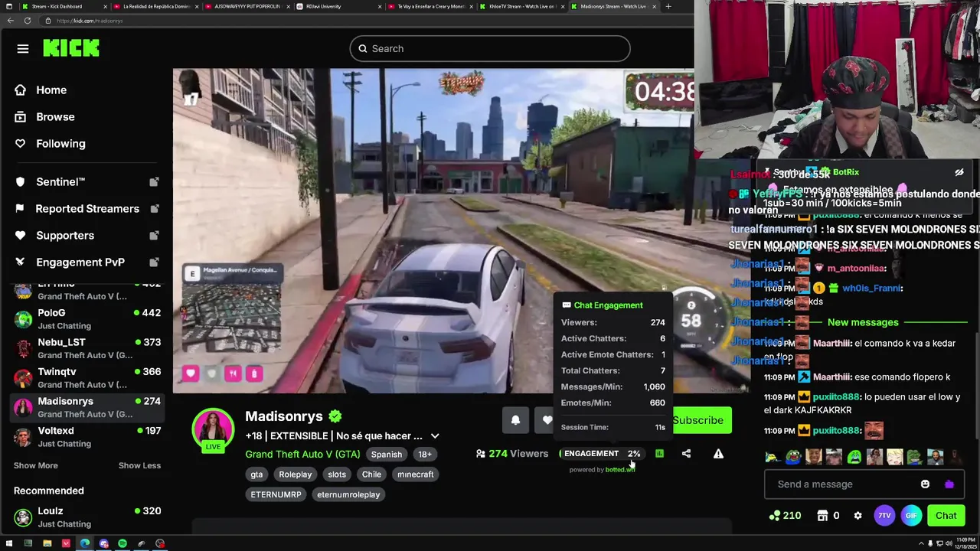Click the eternumroleplay tag
Screen dimensions: 980x551
[x=348, y=494]
